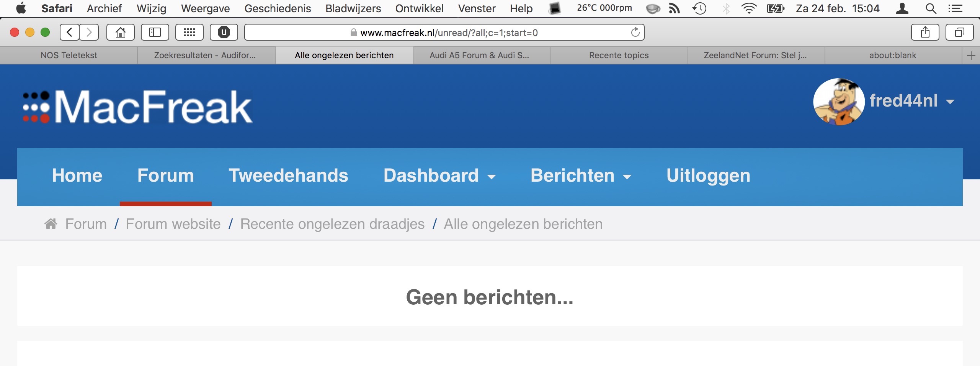Open the Help menu
The height and width of the screenshot is (366, 980).
521,8
